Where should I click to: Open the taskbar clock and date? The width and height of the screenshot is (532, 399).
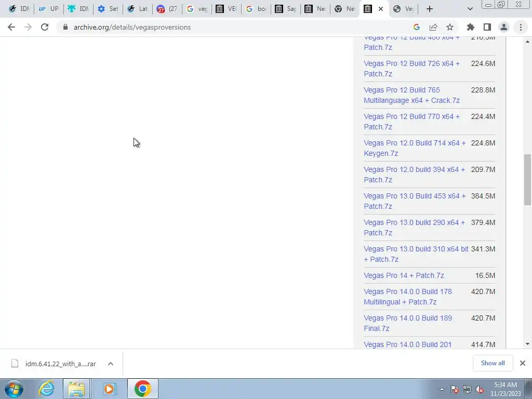point(506,389)
